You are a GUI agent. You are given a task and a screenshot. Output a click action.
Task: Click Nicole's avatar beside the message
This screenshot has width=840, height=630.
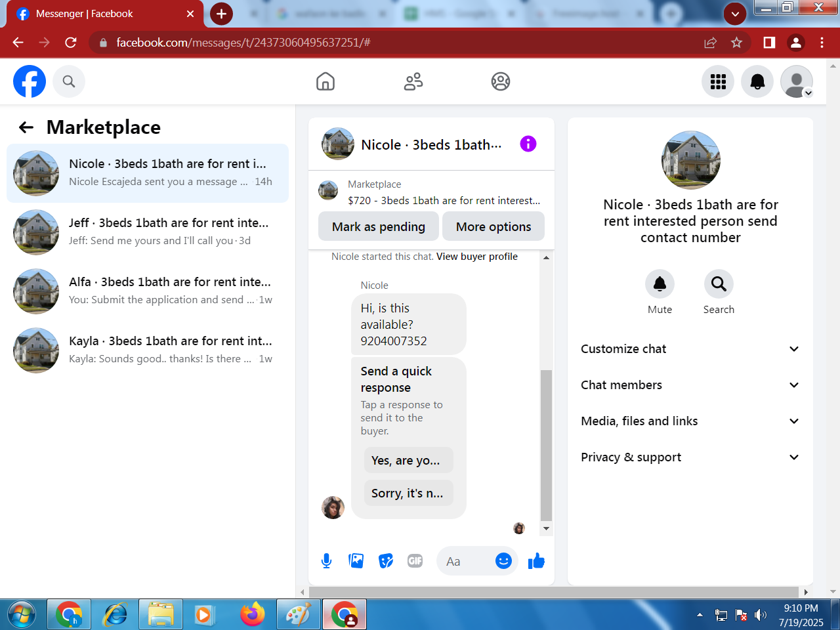click(x=333, y=507)
